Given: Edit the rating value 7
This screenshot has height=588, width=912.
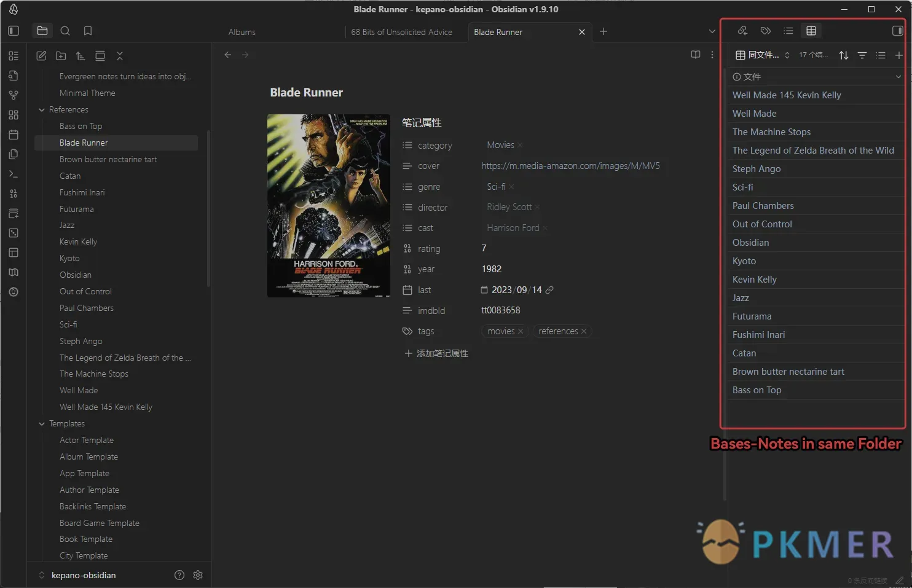Looking at the screenshot, I should (x=484, y=248).
